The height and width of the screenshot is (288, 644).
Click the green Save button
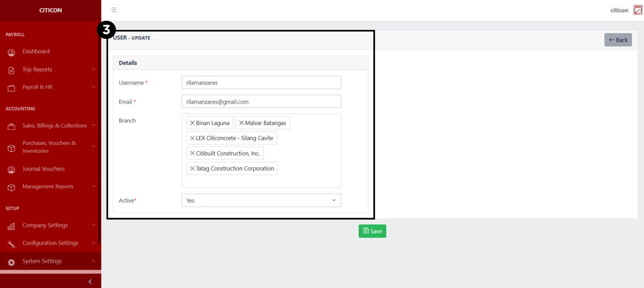(x=372, y=231)
